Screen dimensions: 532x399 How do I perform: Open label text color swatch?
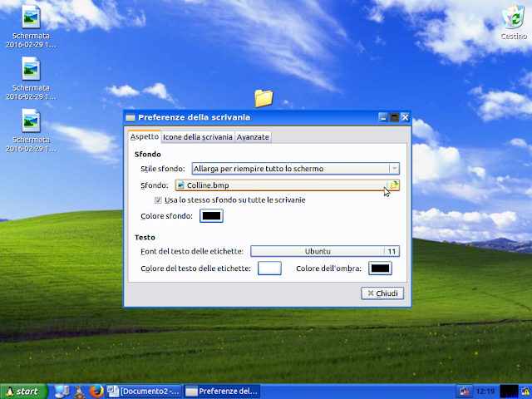(x=269, y=268)
